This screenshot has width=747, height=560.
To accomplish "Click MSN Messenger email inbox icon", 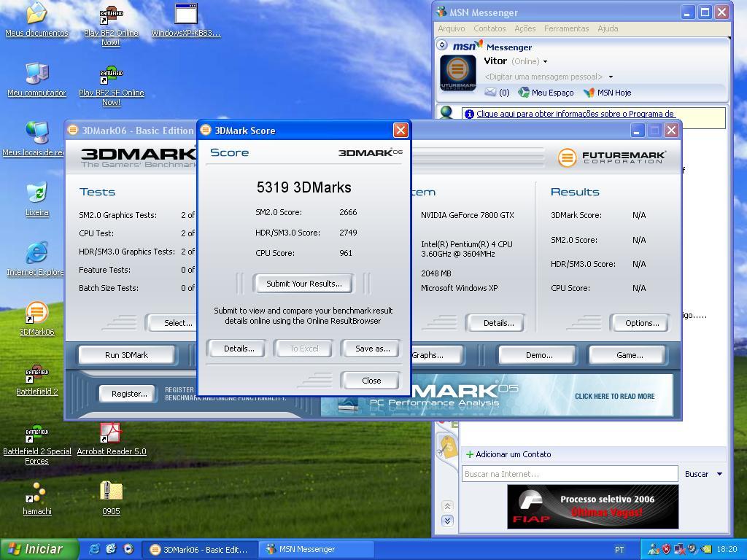I will pos(490,93).
